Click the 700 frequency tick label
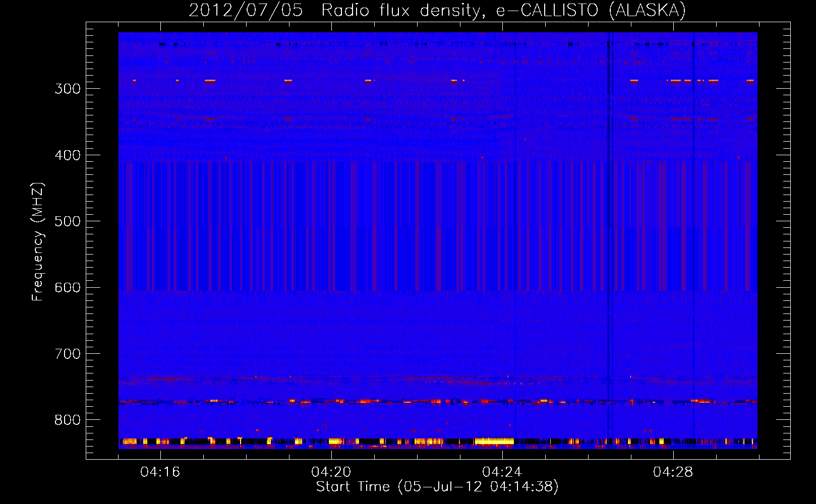This screenshot has height=504, width=816. 68,354
